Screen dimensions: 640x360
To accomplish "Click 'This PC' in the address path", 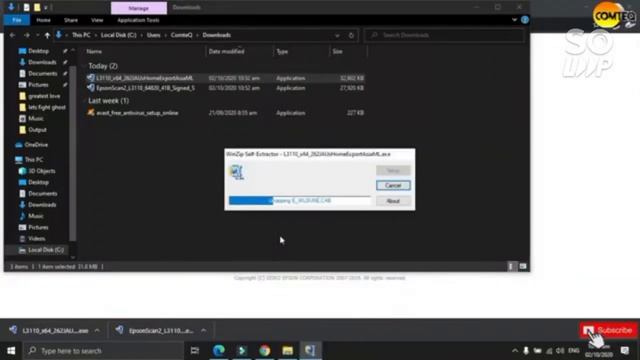I will 81,35.
